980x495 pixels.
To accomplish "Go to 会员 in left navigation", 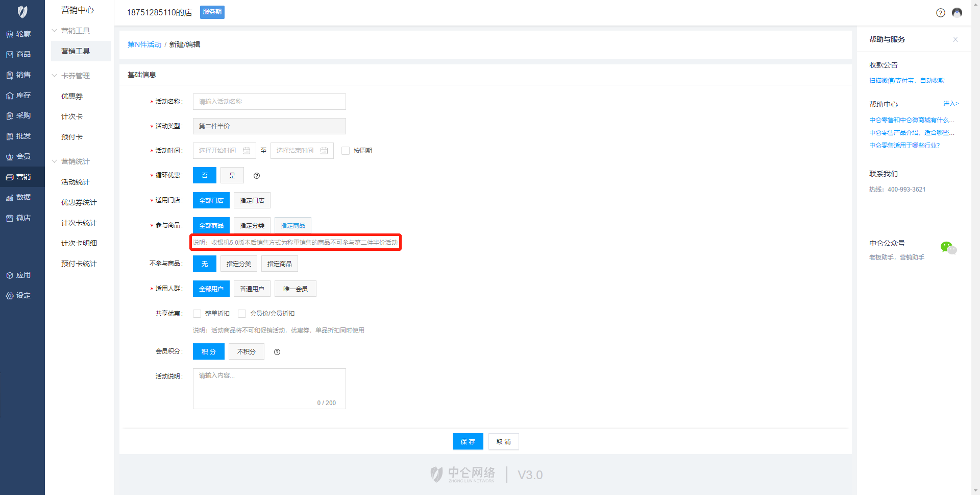I will (x=22, y=156).
